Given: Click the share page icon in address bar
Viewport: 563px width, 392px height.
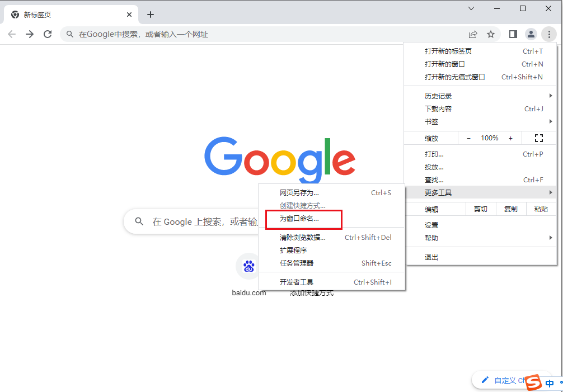Looking at the screenshot, I should (x=473, y=35).
